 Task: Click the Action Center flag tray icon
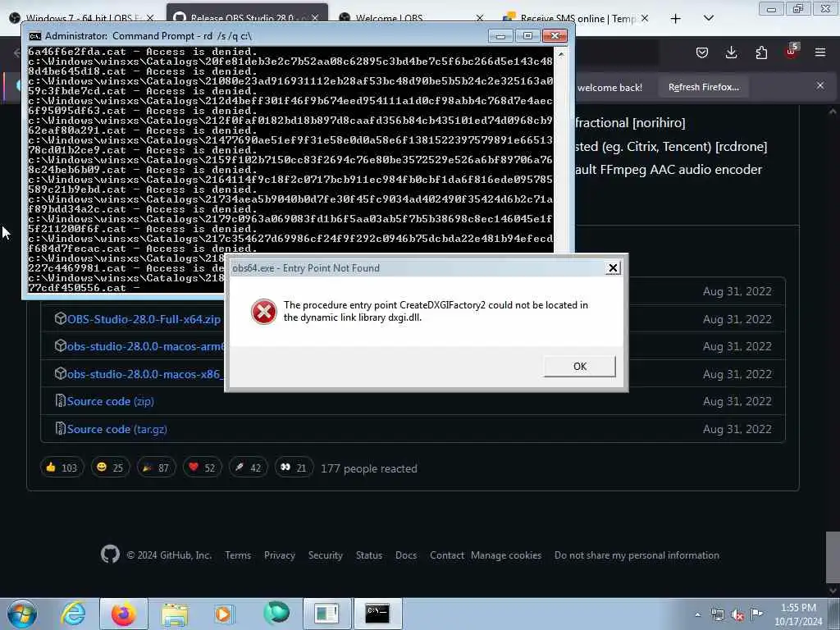click(756, 614)
